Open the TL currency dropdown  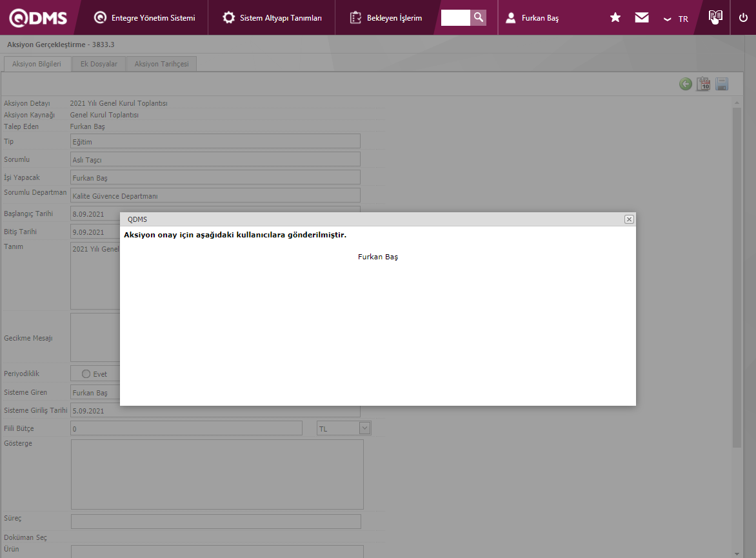(x=364, y=428)
